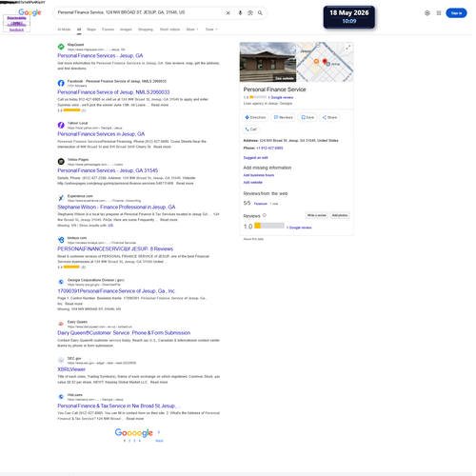Click Write a review button

coord(316,215)
